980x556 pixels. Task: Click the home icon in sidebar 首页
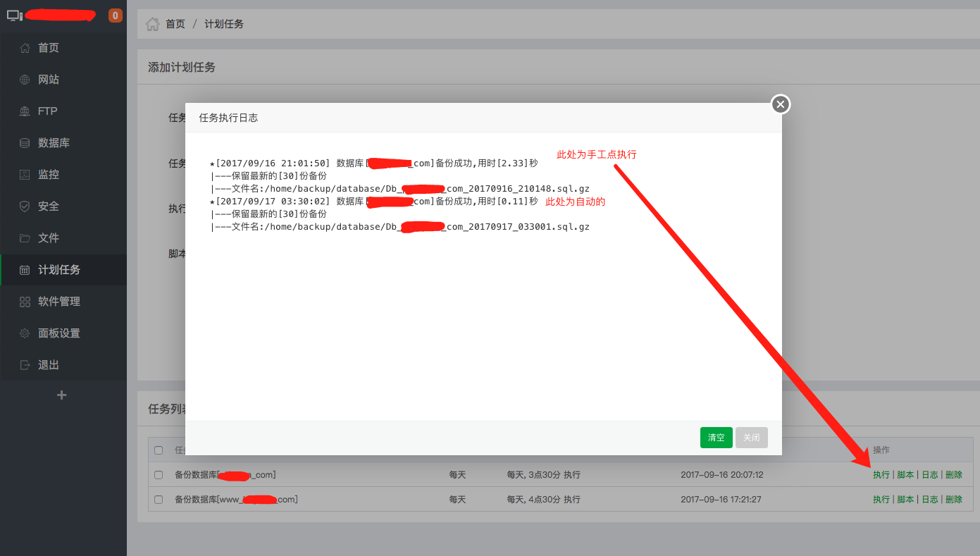(25, 48)
